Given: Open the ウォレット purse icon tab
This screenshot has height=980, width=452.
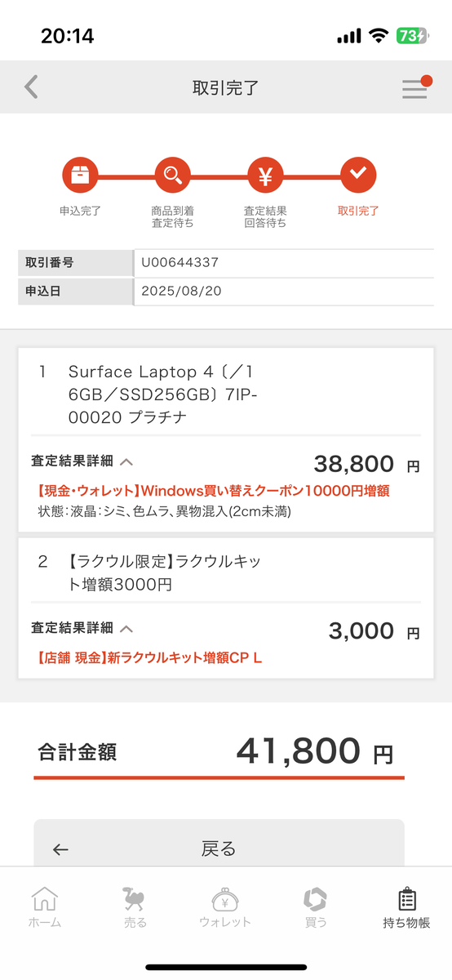Looking at the screenshot, I should tap(225, 907).
